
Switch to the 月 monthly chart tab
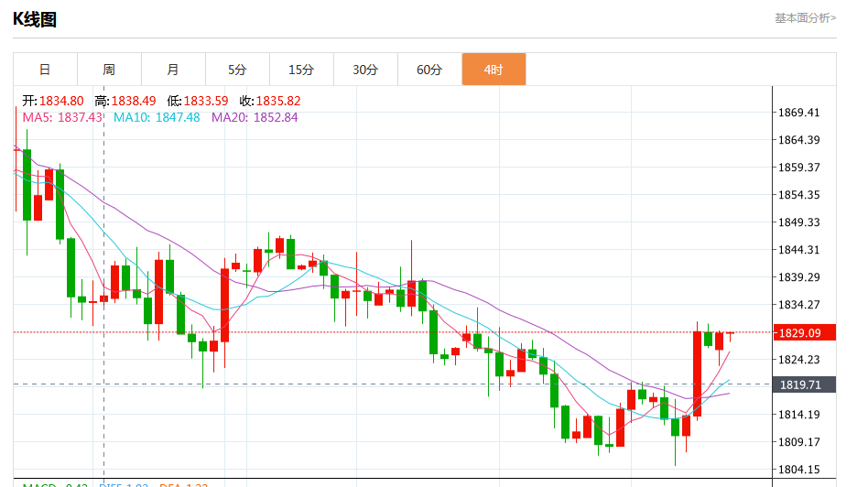(x=174, y=70)
